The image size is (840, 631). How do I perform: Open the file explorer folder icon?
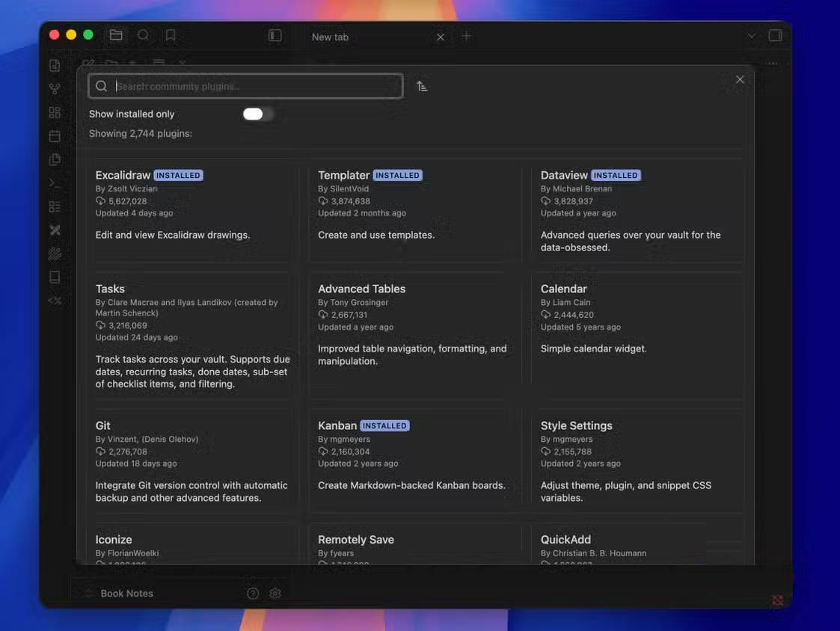(116, 35)
